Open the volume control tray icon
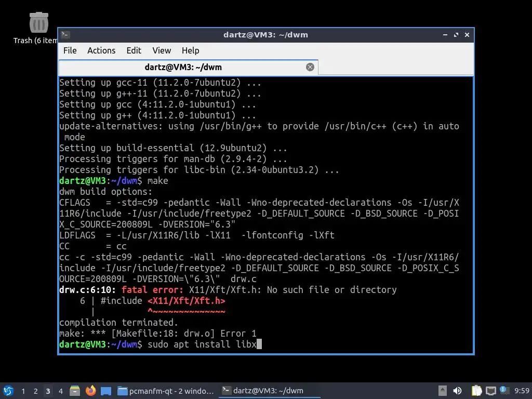Screen dimensions: 532x399 pyautogui.click(x=457, y=391)
